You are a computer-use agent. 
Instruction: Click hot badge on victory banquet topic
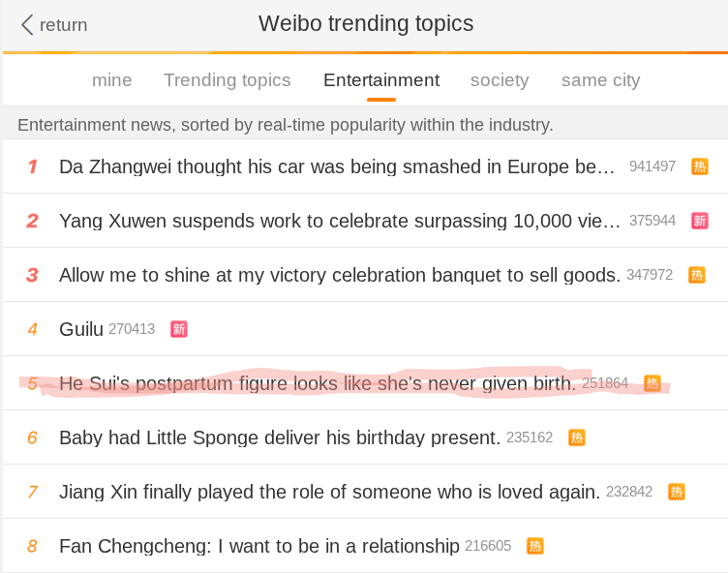pos(696,275)
